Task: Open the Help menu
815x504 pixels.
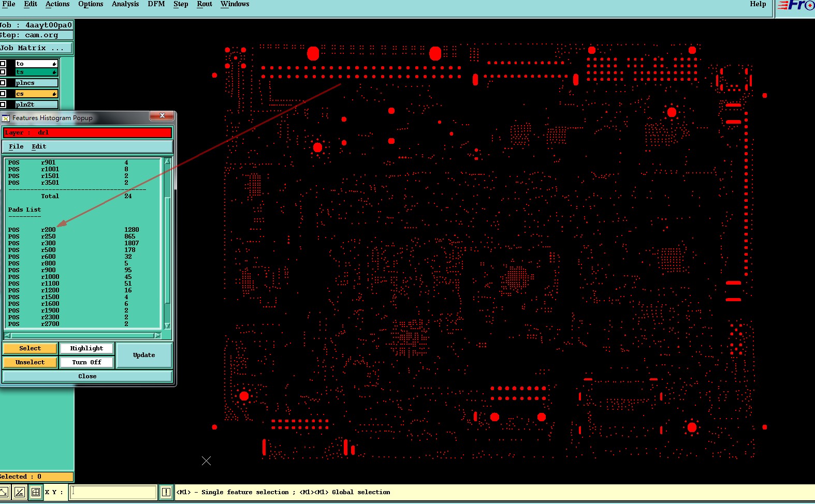Action: pyautogui.click(x=758, y=4)
